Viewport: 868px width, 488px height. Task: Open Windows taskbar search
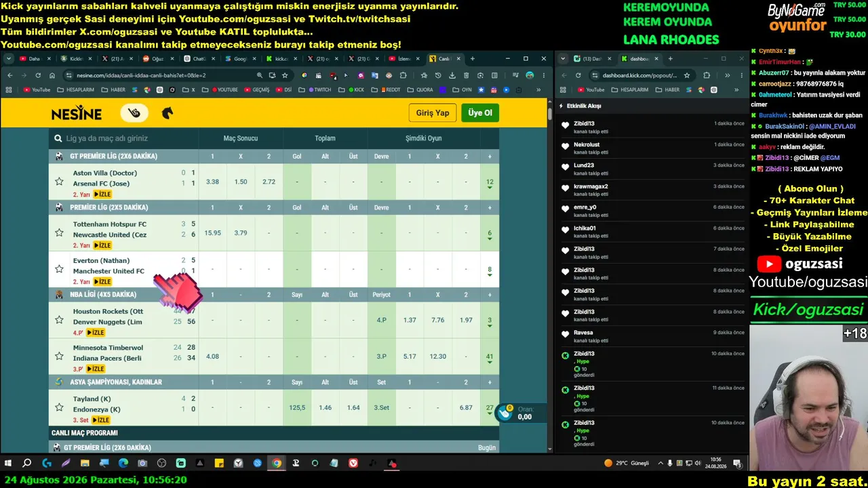click(x=27, y=464)
